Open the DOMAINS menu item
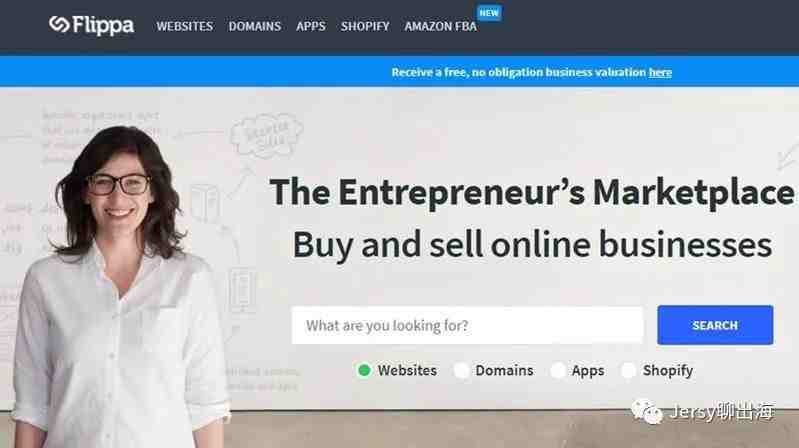799x448 pixels. [255, 27]
